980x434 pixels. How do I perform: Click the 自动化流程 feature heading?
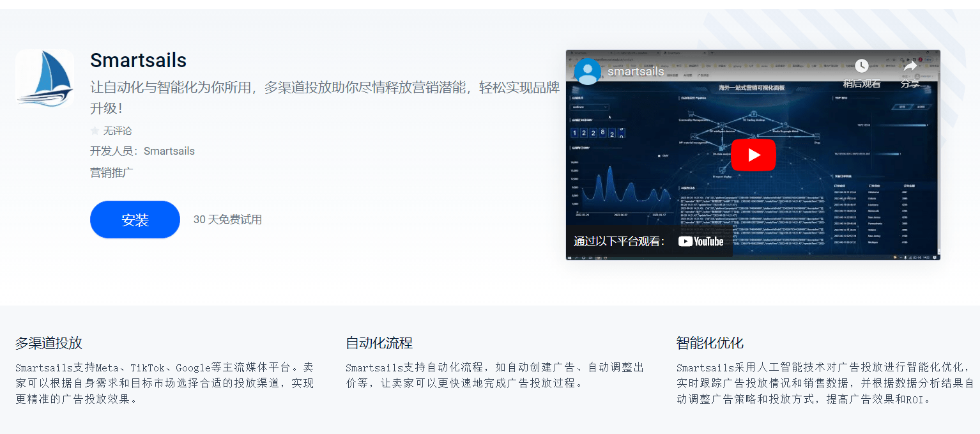(379, 343)
